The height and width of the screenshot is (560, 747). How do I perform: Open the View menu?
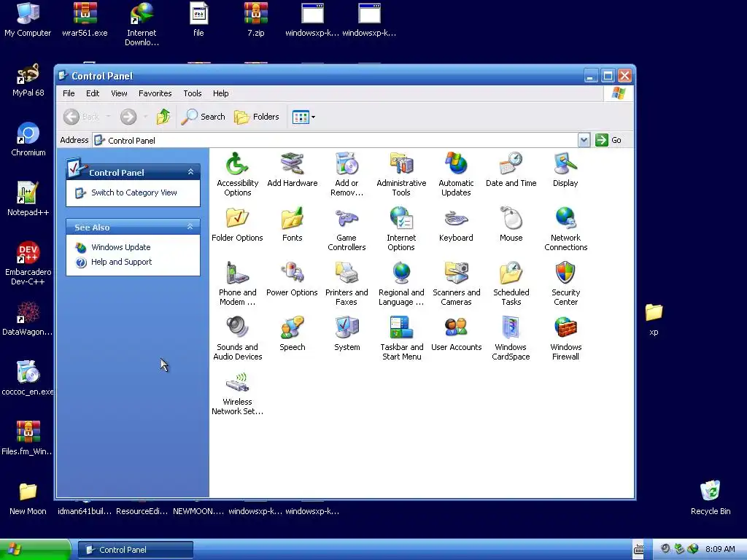pos(119,93)
